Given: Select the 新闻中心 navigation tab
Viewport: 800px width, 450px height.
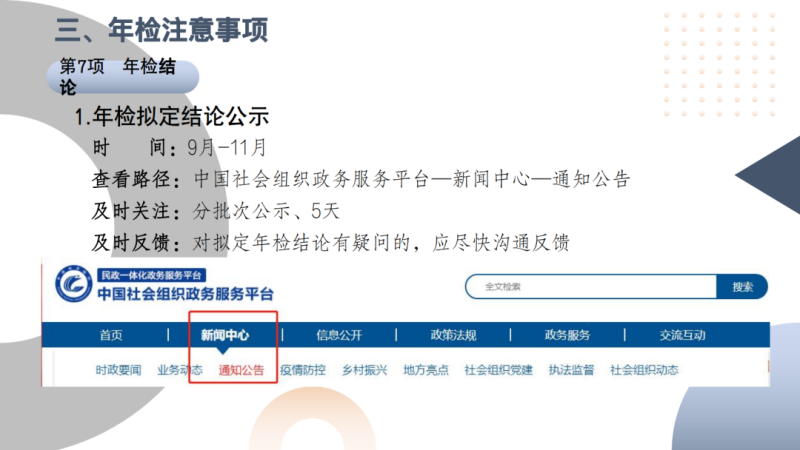Looking at the screenshot, I should point(224,335).
